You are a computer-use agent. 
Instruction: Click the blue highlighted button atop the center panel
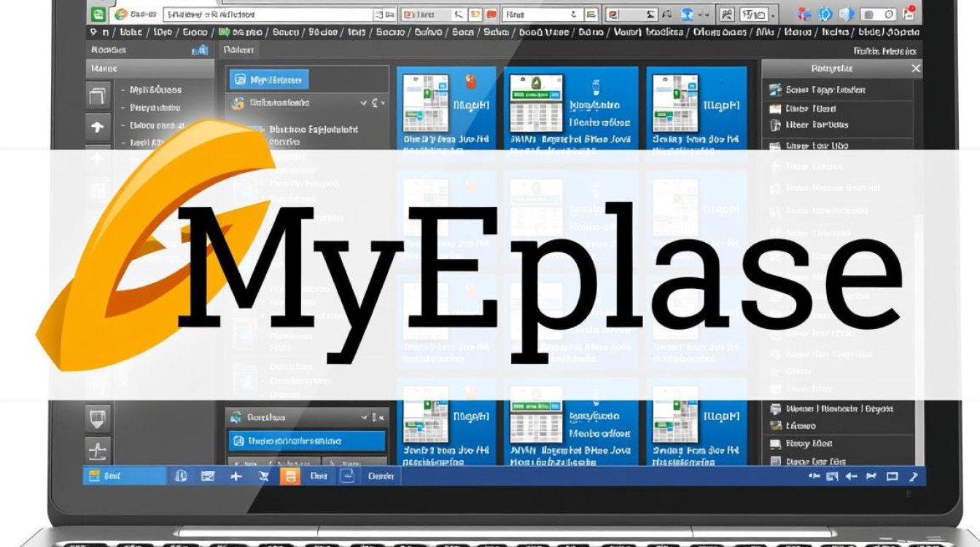[x=269, y=79]
